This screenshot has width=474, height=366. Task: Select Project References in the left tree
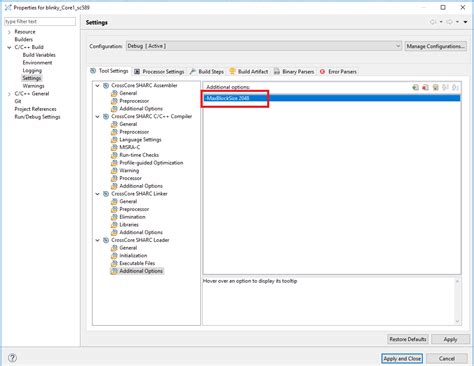35,109
